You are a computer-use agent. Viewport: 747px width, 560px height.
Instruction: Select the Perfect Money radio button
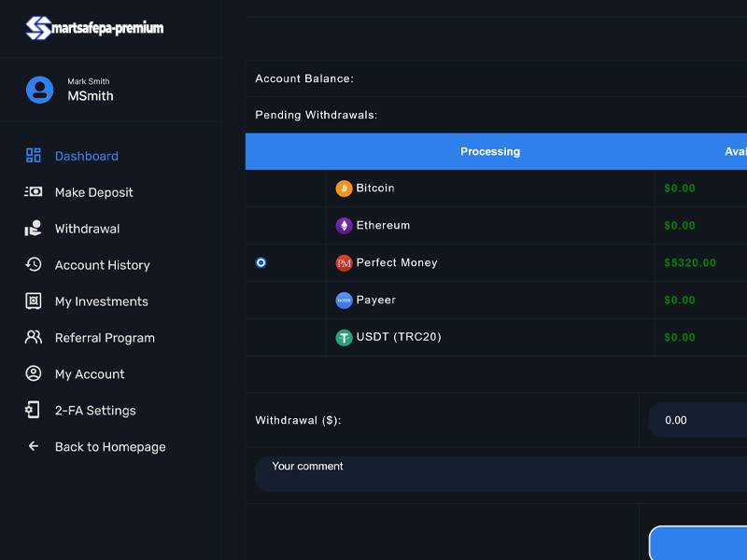[261, 263]
